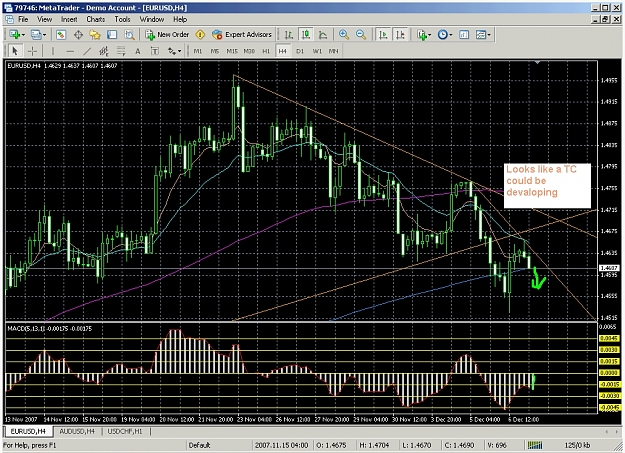Set timeframe to M1

(198, 51)
